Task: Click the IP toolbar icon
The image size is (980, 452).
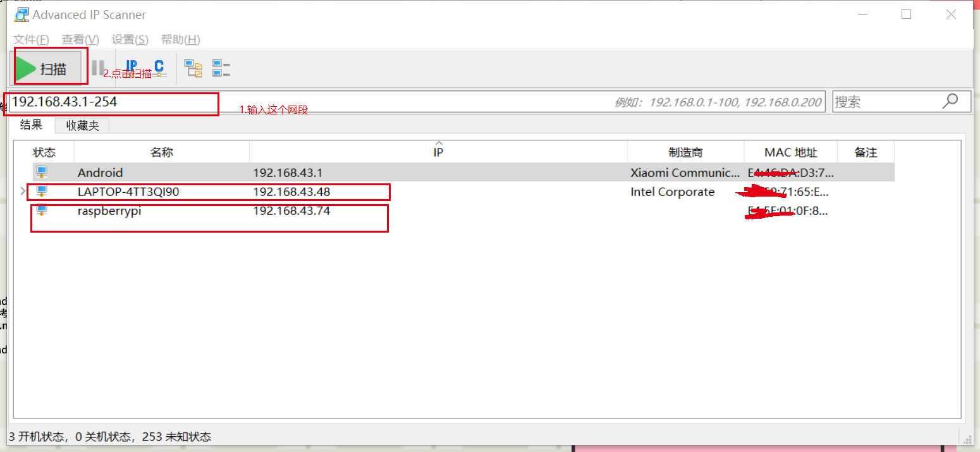Action: (x=132, y=68)
